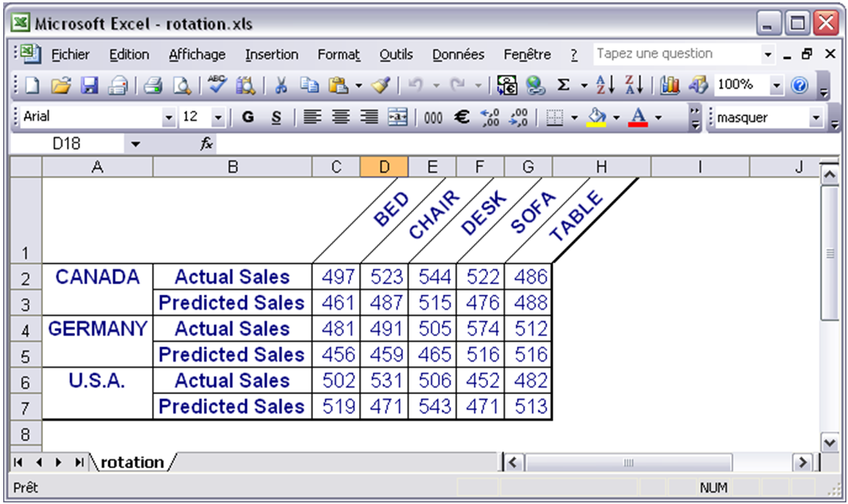Expand the Arial font name dropdown

click(x=169, y=118)
